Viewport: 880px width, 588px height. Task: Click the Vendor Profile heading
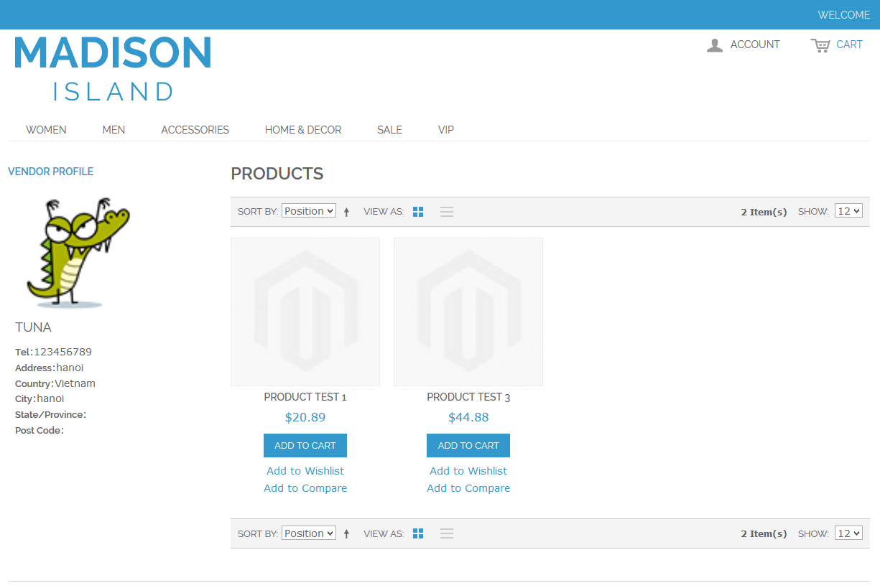[x=50, y=172]
